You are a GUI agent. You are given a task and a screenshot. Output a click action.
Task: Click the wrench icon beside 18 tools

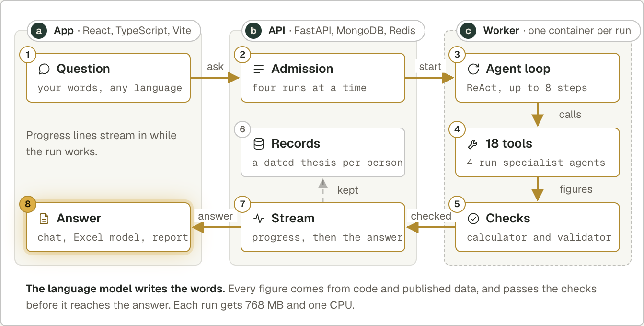(x=473, y=144)
